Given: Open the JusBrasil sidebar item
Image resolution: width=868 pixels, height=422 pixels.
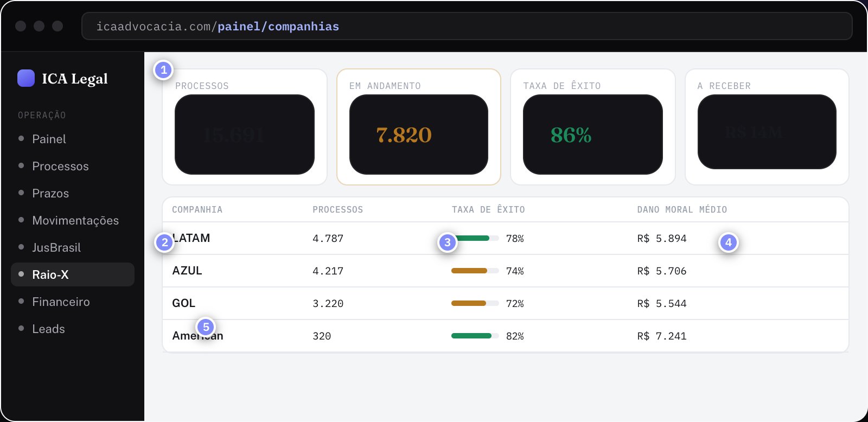Looking at the screenshot, I should 73,247.
